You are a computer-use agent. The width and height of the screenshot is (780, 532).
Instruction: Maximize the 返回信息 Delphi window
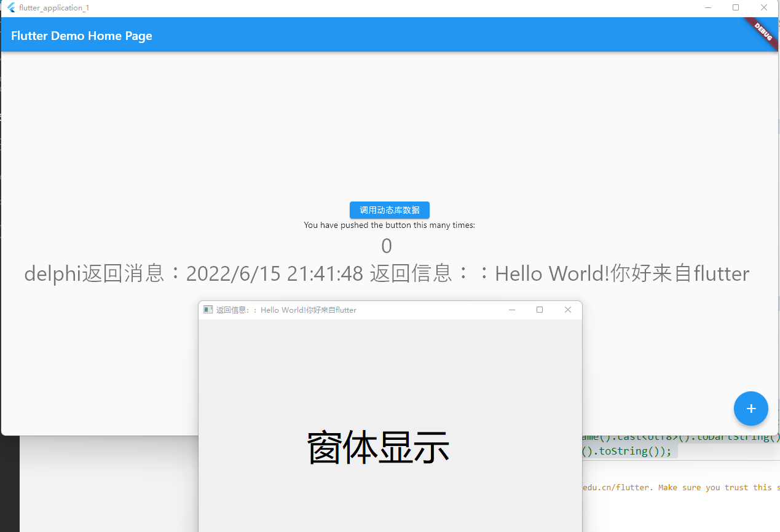540,310
